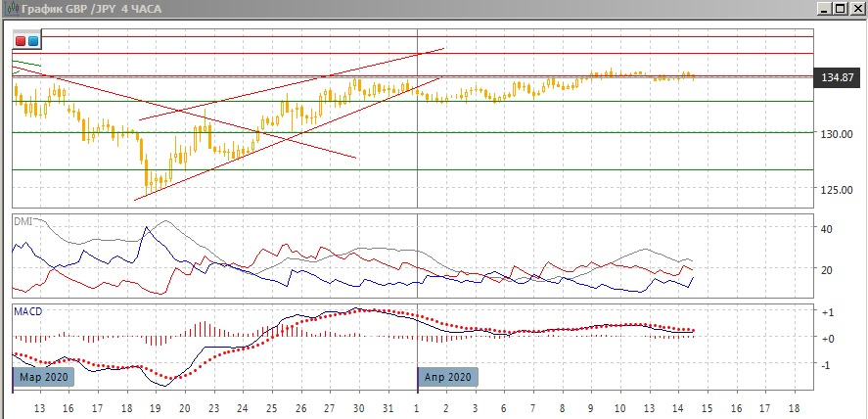Image resolution: width=868 pixels, height=419 pixels.
Task: Click the DMI scale value 40
Action: [827, 229]
